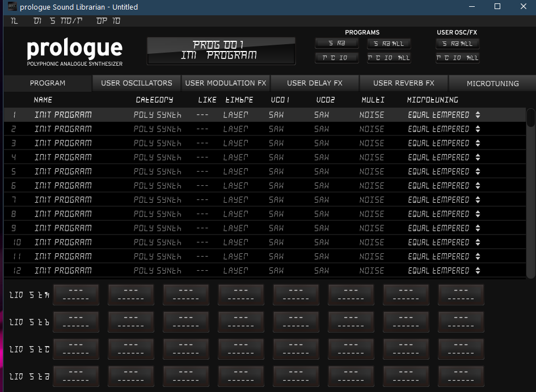
Task: Click the LIKE column header
Action: pyautogui.click(x=207, y=100)
